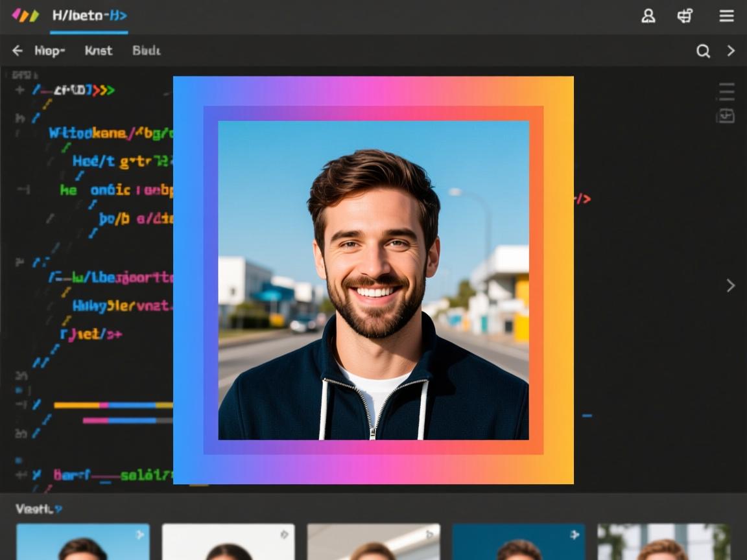Click arrow icon on first thumbnail
This screenshot has height=560, width=747.
pos(139,535)
